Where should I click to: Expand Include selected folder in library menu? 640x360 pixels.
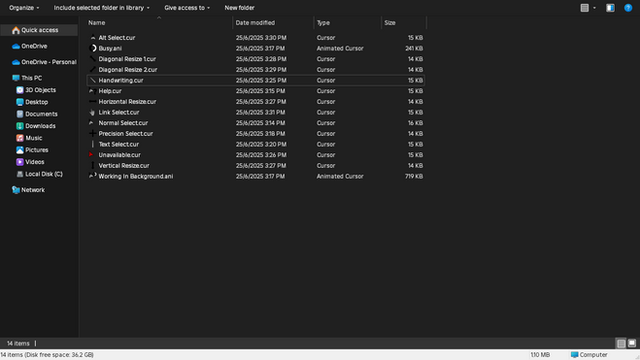(102, 8)
